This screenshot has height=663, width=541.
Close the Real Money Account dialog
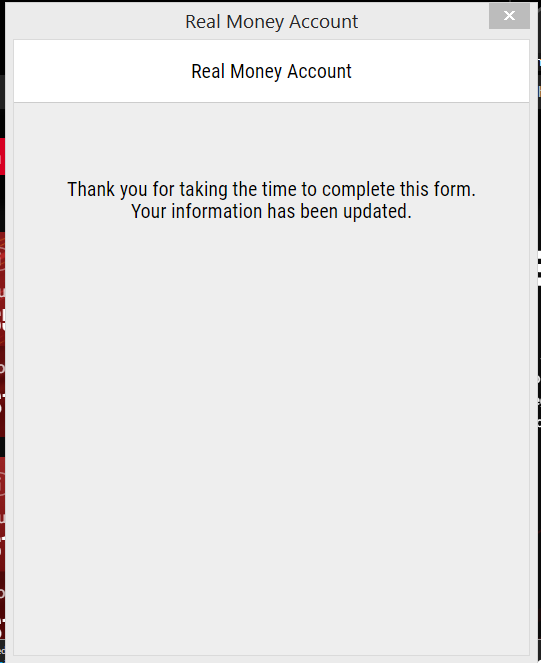(509, 16)
